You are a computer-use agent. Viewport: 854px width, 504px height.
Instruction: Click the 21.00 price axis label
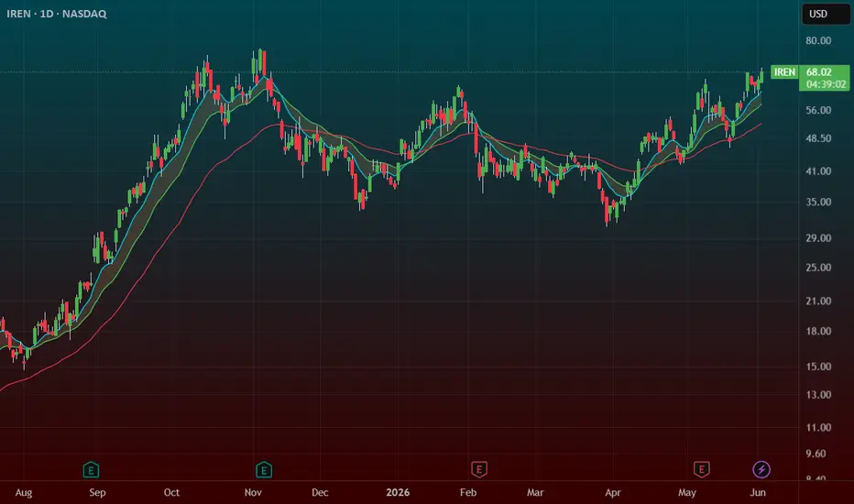818,301
